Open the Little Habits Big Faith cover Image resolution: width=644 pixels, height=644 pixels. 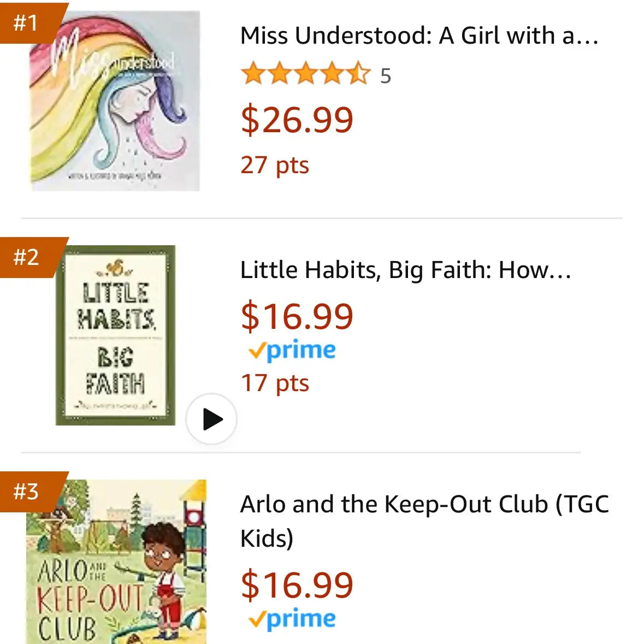[x=115, y=335]
